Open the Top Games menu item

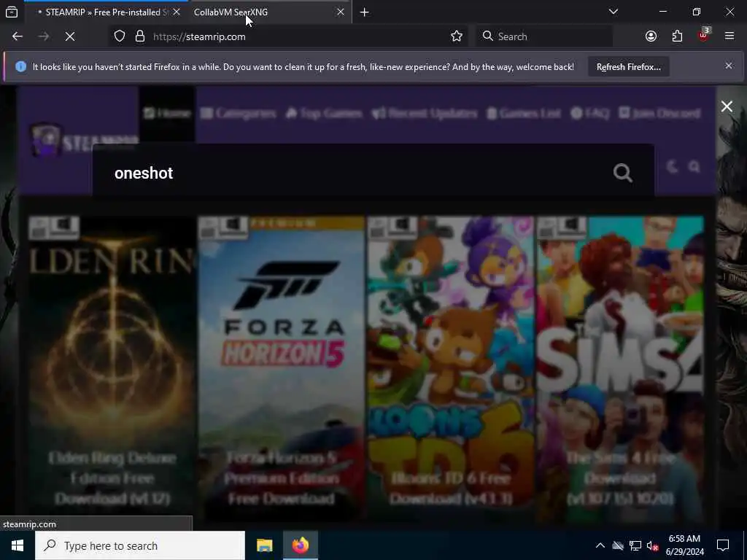[x=324, y=113]
